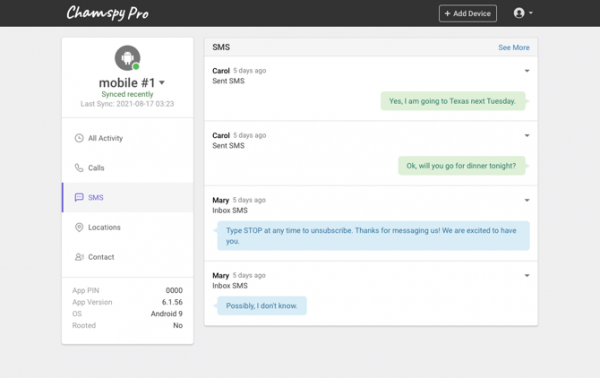This screenshot has height=378, width=600.
Task: Click the 'Yes, I am going to Texas' bubble
Action: (x=453, y=101)
